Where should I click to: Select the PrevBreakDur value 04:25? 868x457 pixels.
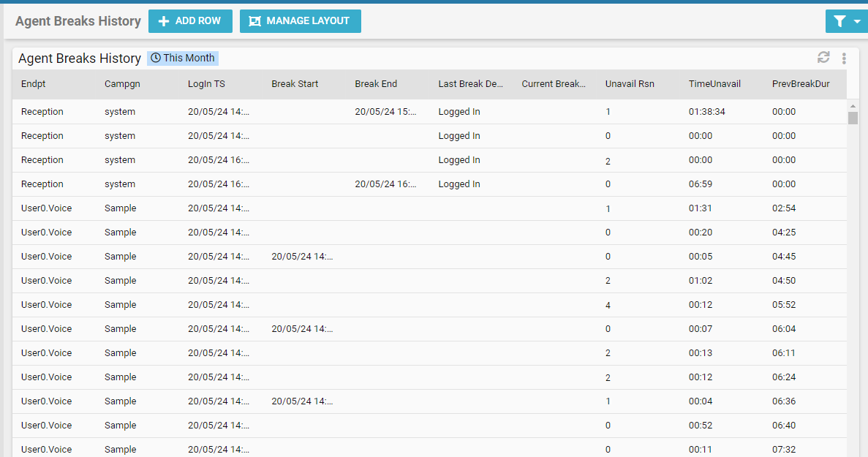coord(784,233)
